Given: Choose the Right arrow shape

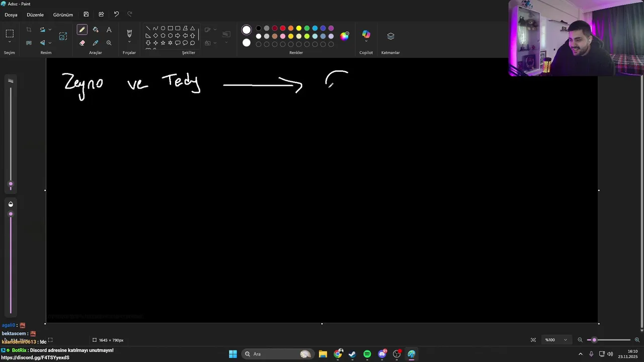Looking at the screenshot, I should [178, 36].
